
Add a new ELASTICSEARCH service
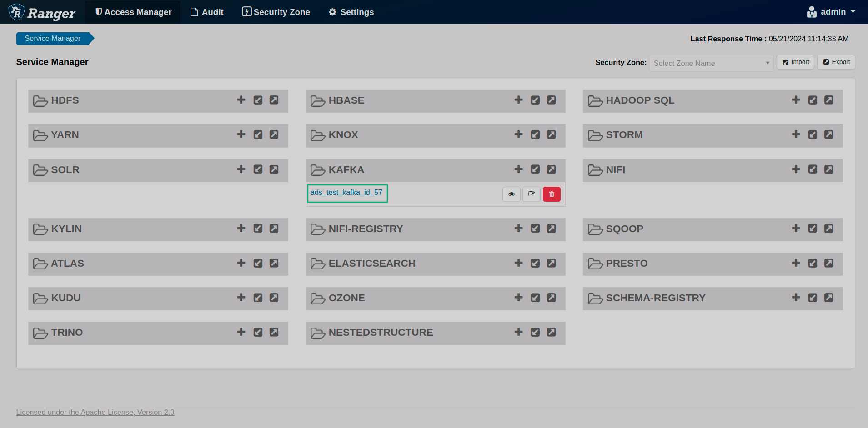point(518,263)
